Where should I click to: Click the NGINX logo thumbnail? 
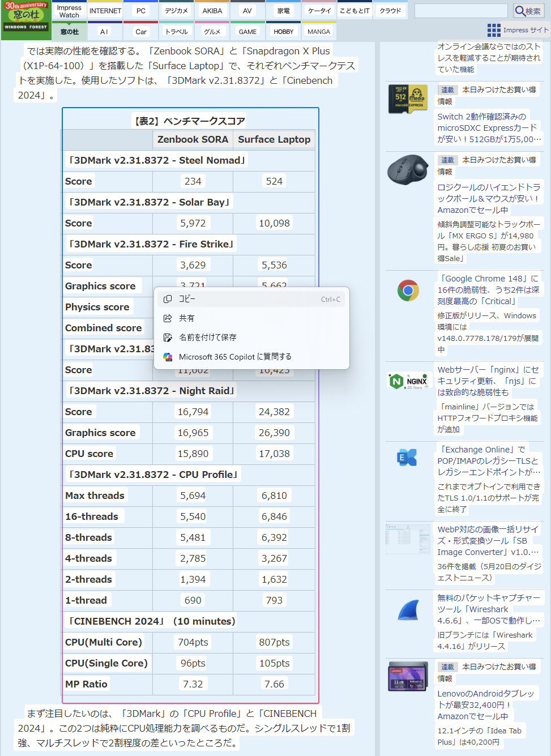click(x=408, y=381)
